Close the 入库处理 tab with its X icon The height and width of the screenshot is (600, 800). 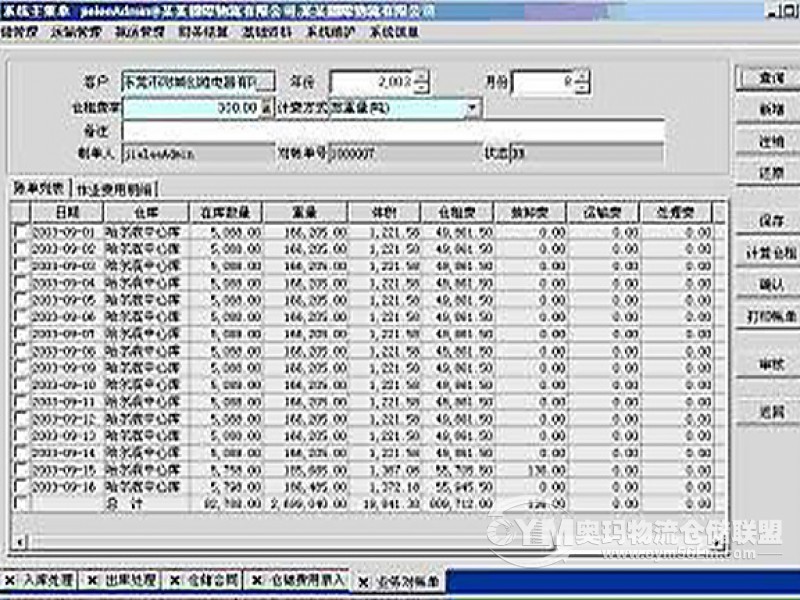(x=10, y=580)
